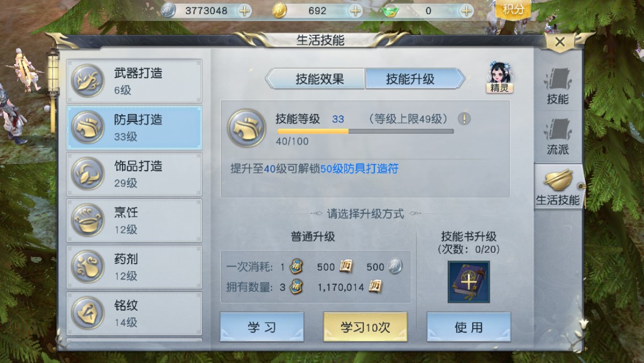Open the 积分 points banner
Image resolution: width=644 pixels, height=363 pixels.
(513, 9)
